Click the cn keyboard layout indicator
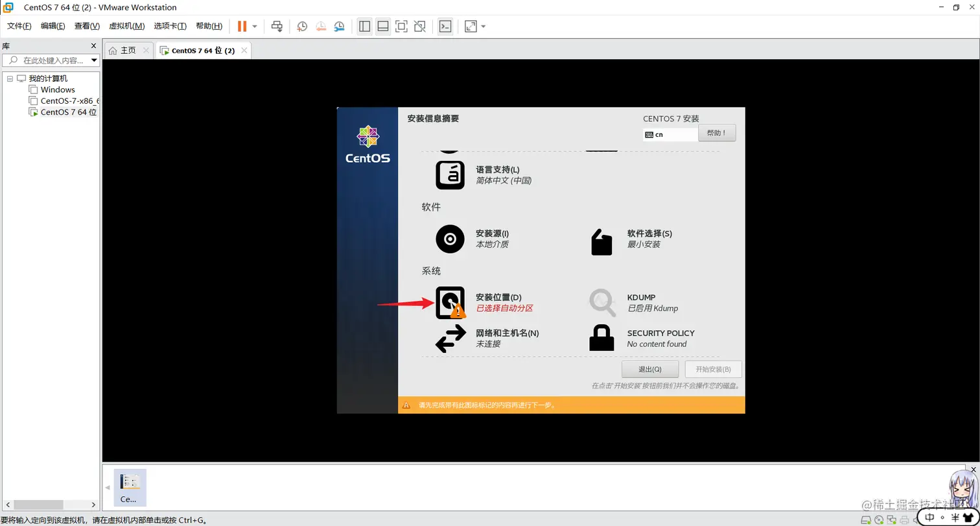980x526 pixels. tap(670, 135)
